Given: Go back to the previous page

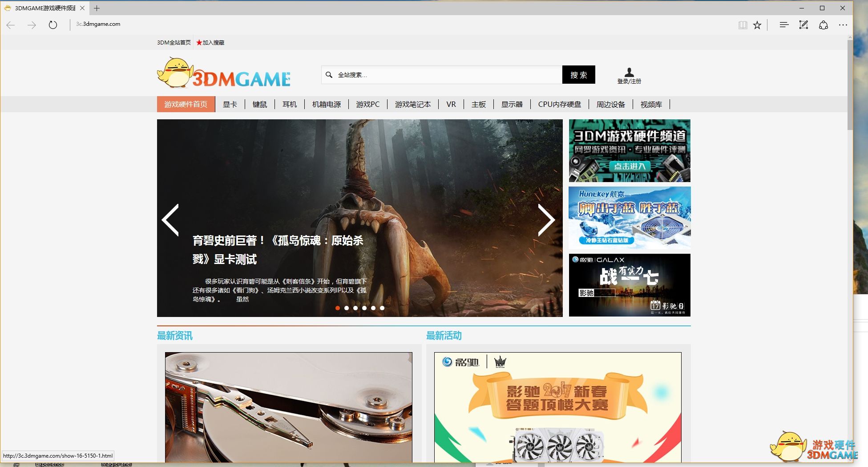Looking at the screenshot, I should coord(11,25).
